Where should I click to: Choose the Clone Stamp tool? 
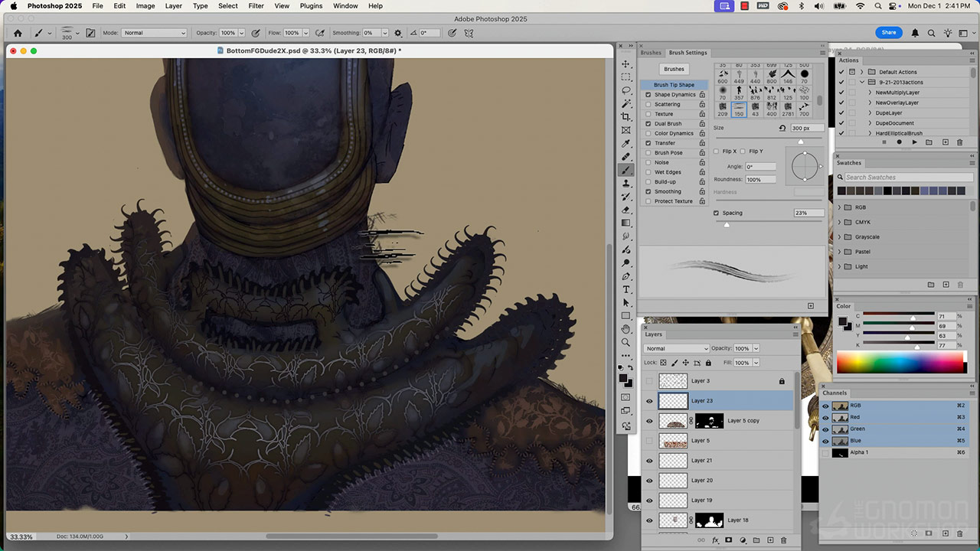coord(626,184)
